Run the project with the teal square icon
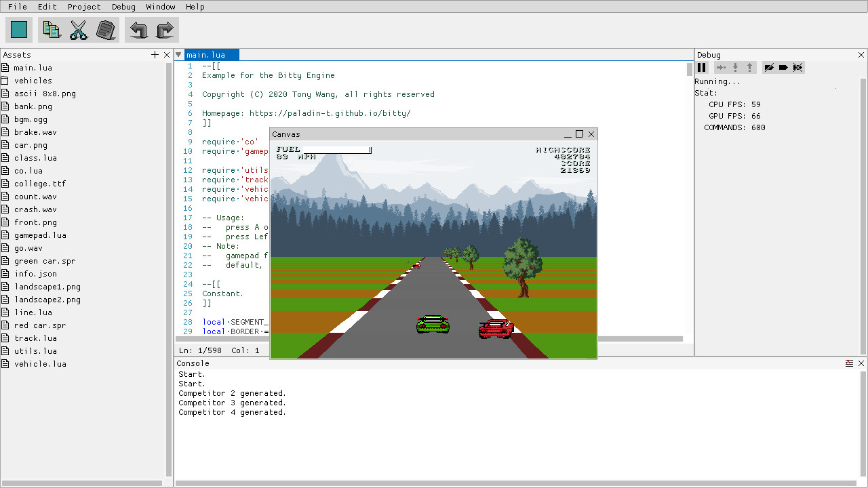The width and height of the screenshot is (868, 488). point(18,29)
